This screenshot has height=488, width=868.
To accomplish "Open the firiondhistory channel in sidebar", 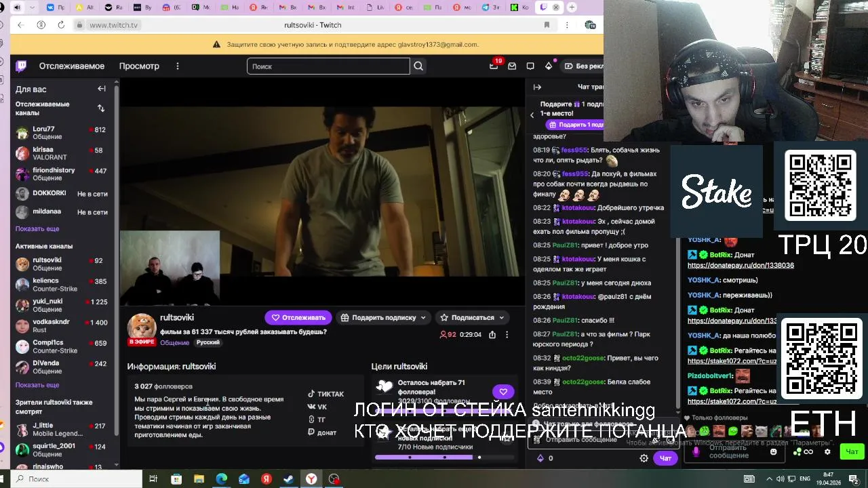I will (x=62, y=174).
